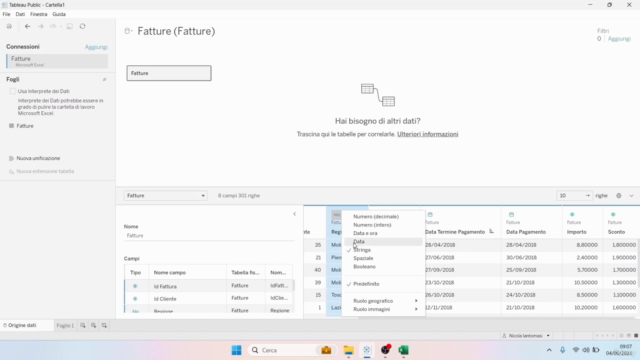The height and width of the screenshot is (360, 640).
Task: Click the new dashboard icon
Action: pos(93,325)
